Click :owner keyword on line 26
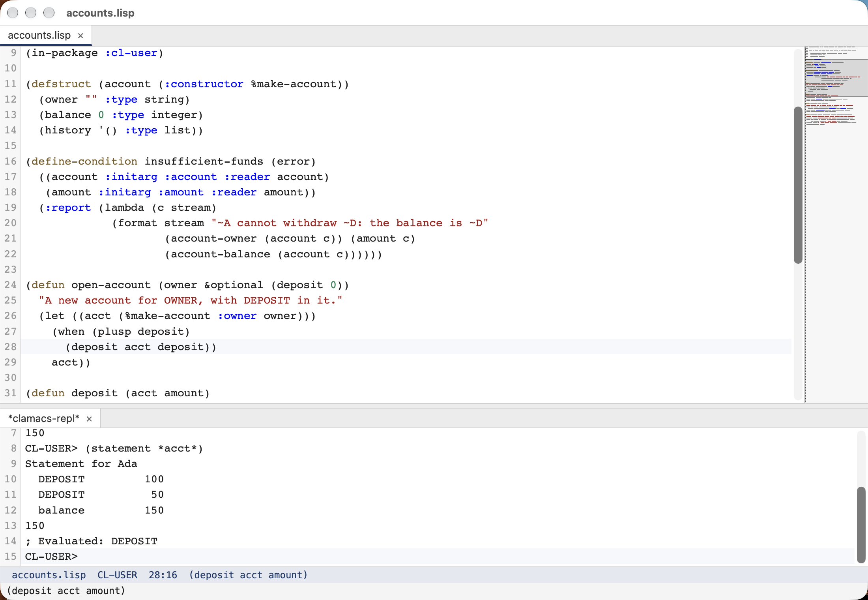Image resolution: width=868 pixels, height=600 pixels. [237, 316]
